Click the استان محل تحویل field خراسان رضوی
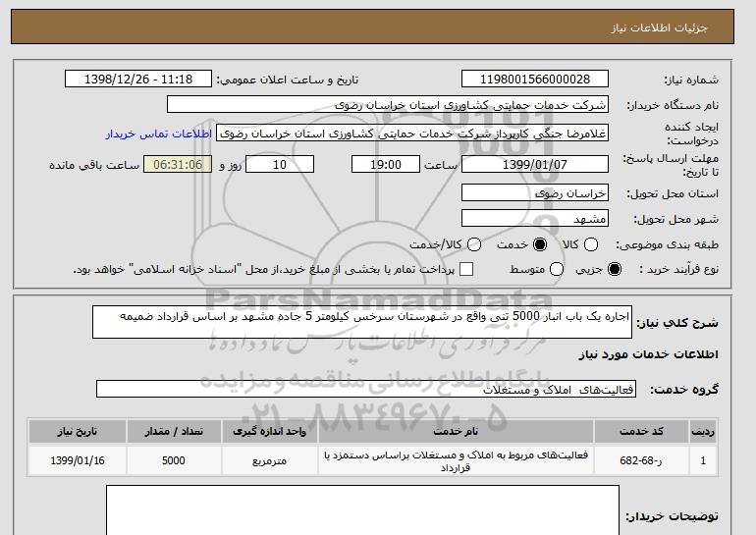 (x=535, y=192)
